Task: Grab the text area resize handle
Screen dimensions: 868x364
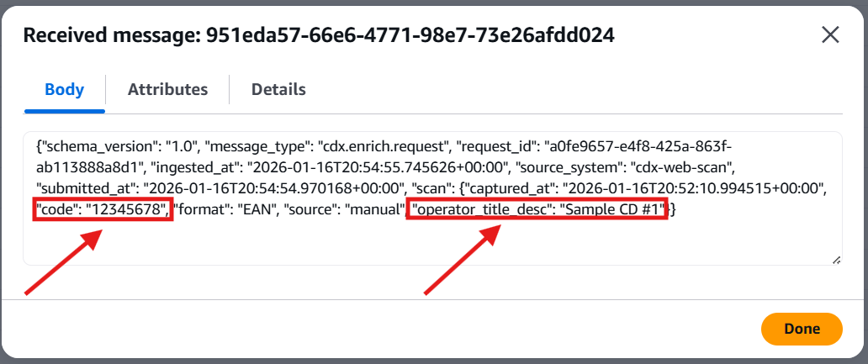Action: [x=836, y=260]
